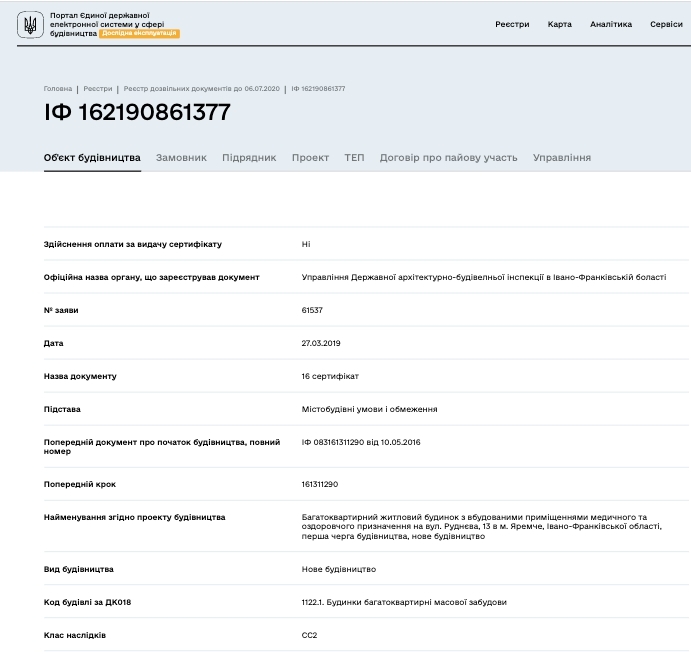Go to Реєстри breadcrumb link
This screenshot has height=656, width=691.
click(x=98, y=89)
